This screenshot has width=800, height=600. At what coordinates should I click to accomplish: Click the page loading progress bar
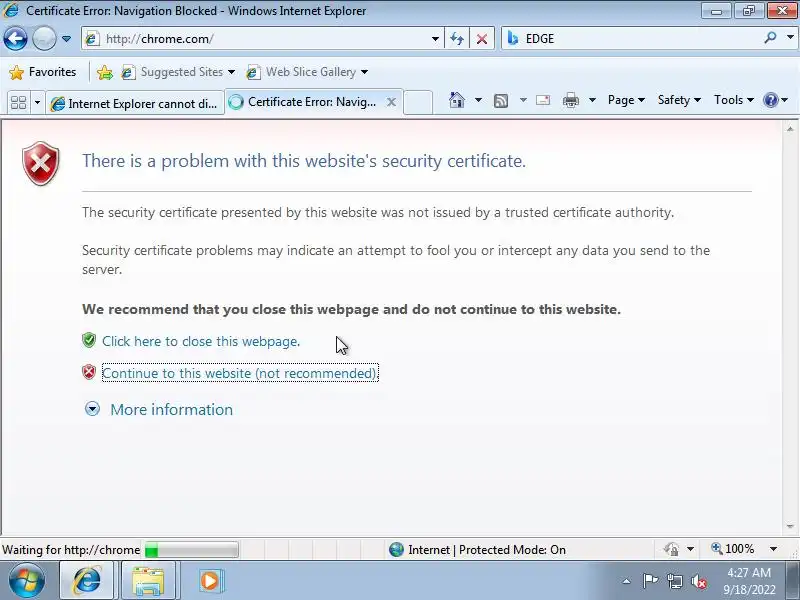(x=191, y=550)
